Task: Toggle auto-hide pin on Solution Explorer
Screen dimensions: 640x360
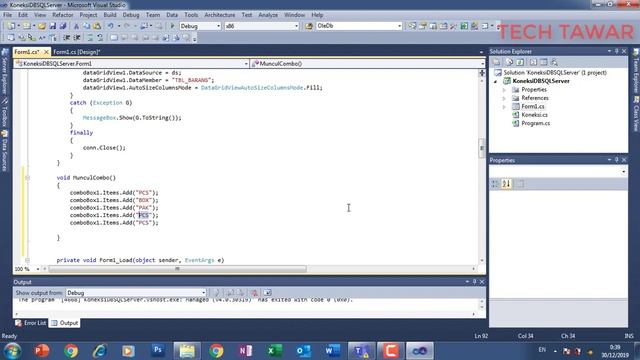Action: tap(616, 51)
